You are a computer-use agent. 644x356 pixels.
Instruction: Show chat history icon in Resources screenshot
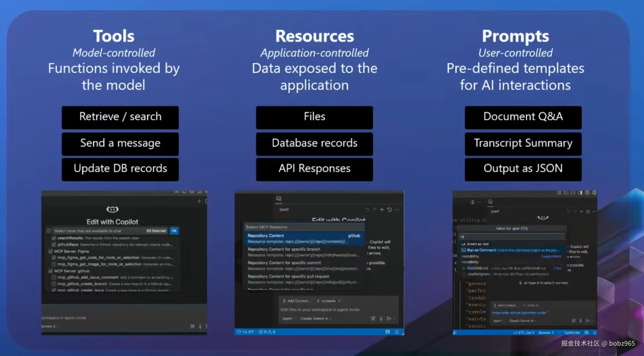(389, 210)
